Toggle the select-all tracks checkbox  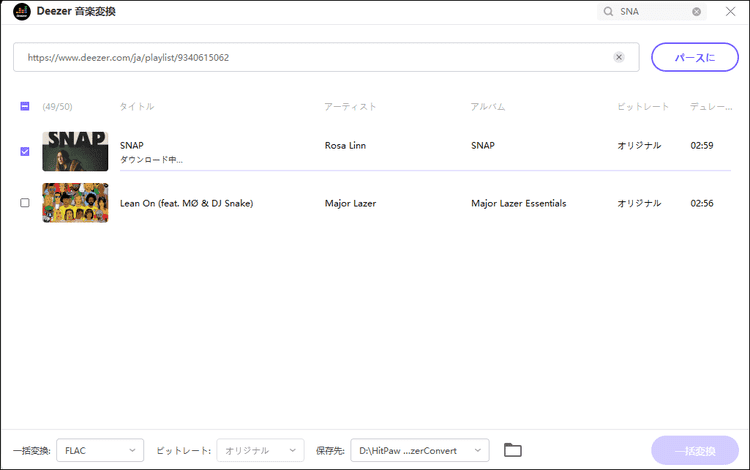(x=25, y=106)
